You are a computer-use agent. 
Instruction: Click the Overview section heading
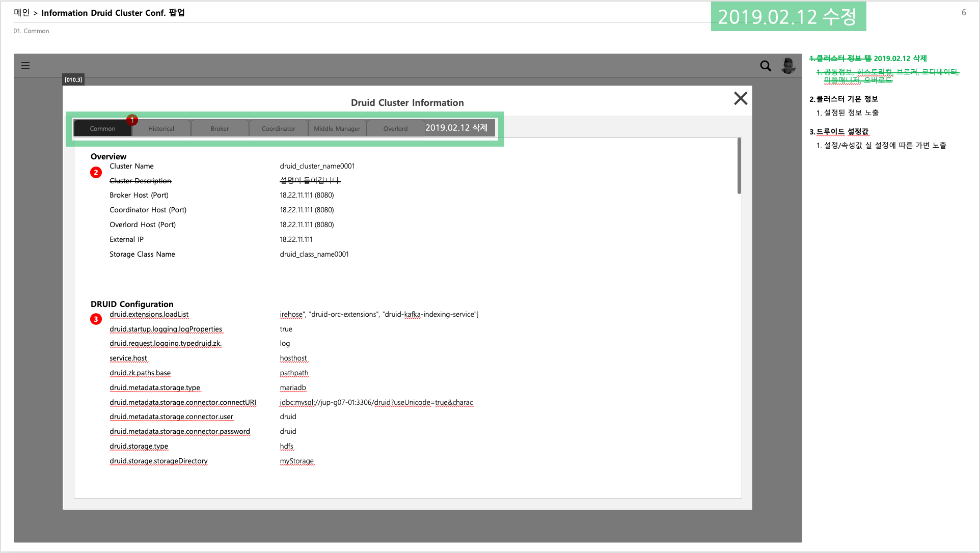point(108,156)
